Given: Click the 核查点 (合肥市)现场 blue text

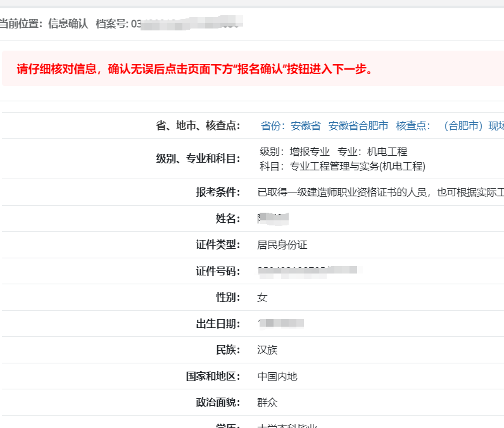Looking at the screenshot, I should [450, 126].
